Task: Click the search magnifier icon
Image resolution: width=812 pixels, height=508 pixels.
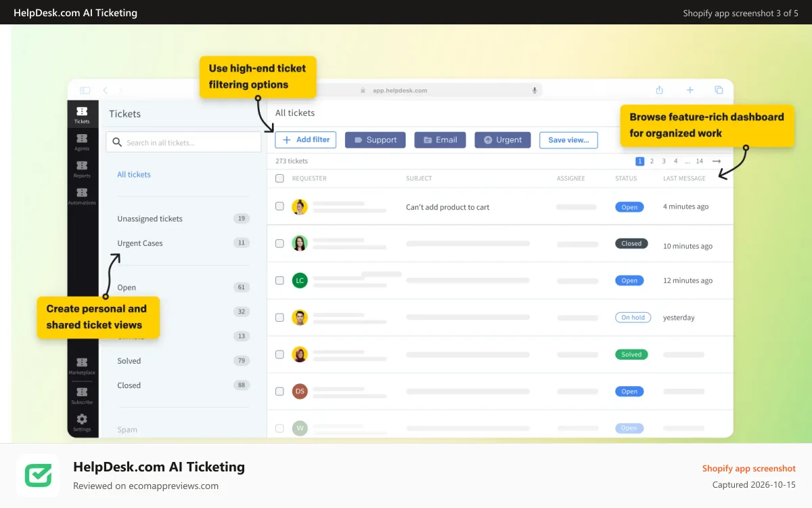Action: coord(117,142)
